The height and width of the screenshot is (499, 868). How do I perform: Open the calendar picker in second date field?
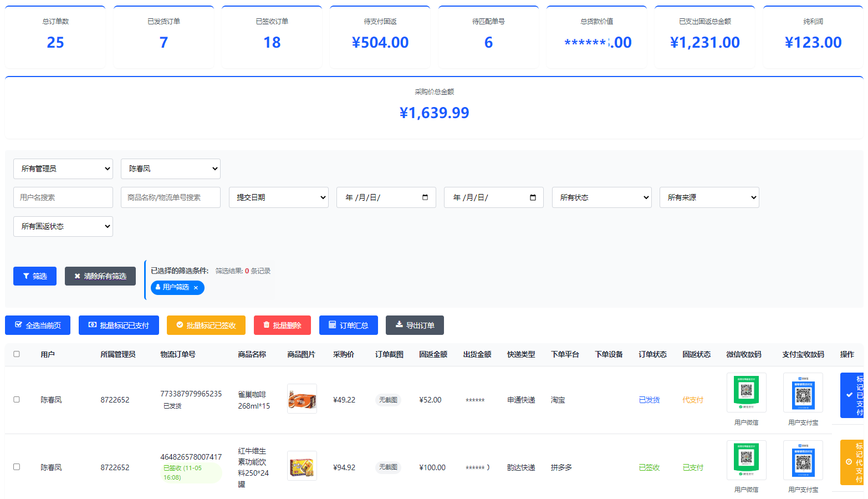coord(533,197)
